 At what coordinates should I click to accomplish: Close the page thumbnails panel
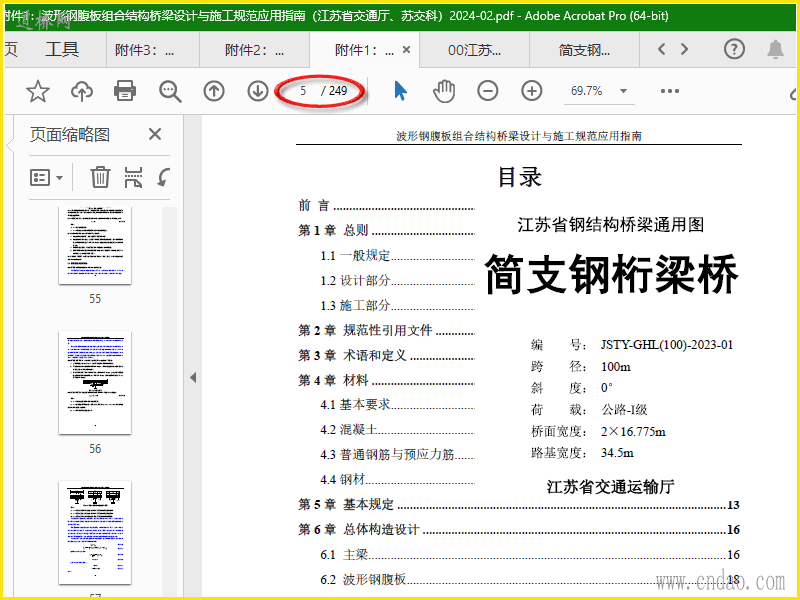155,134
